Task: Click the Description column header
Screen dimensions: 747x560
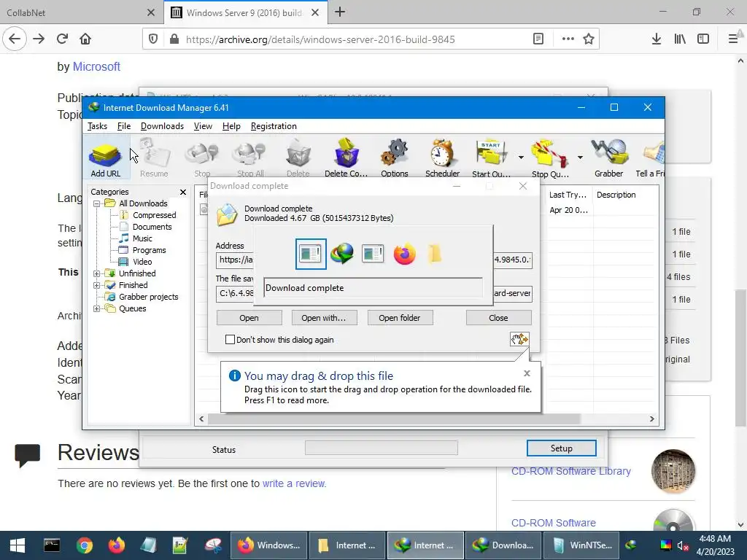Action: point(616,195)
